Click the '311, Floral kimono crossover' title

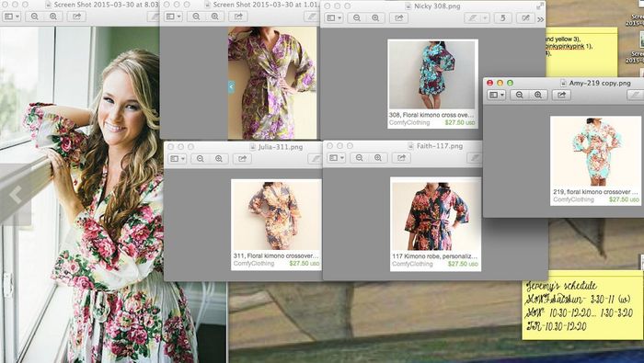click(276, 255)
